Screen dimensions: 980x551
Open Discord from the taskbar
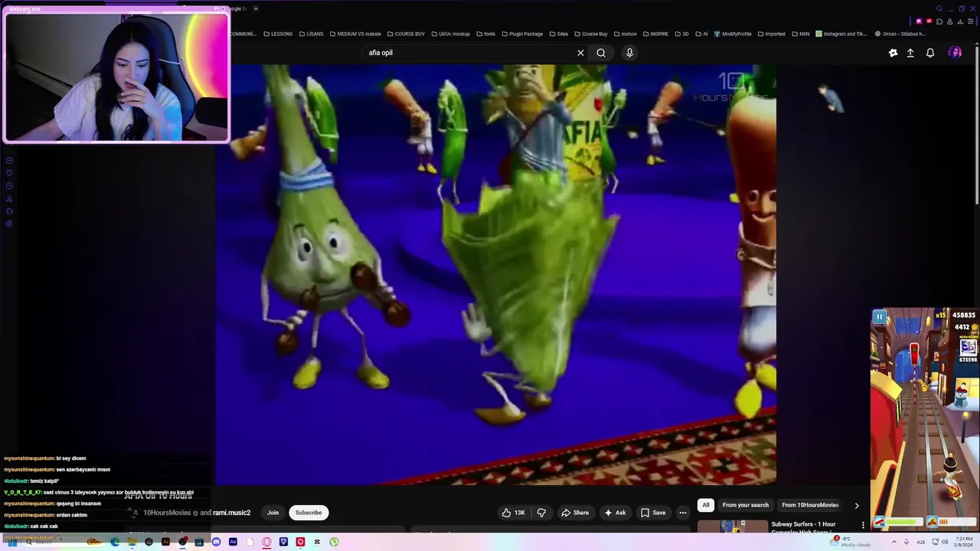(x=216, y=542)
